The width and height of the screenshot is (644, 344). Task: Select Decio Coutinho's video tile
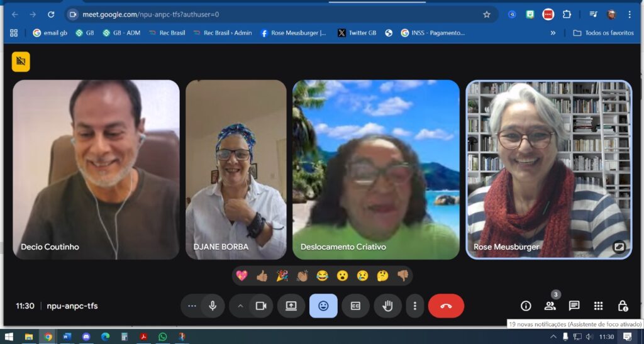click(x=96, y=170)
